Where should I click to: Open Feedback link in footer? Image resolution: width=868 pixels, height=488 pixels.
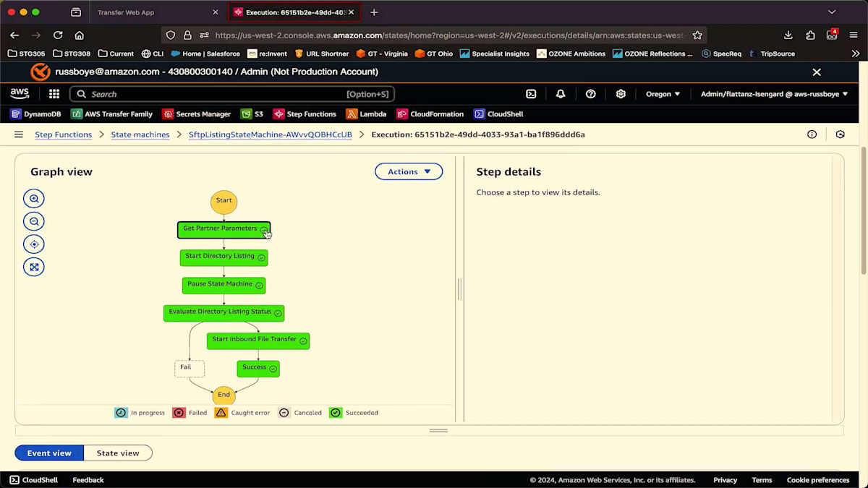tap(88, 480)
